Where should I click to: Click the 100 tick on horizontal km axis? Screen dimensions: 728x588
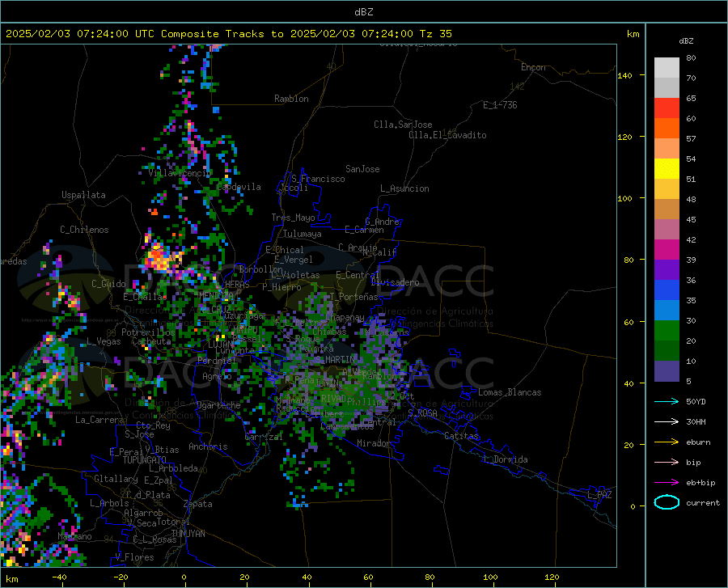[x=490, y=577]
